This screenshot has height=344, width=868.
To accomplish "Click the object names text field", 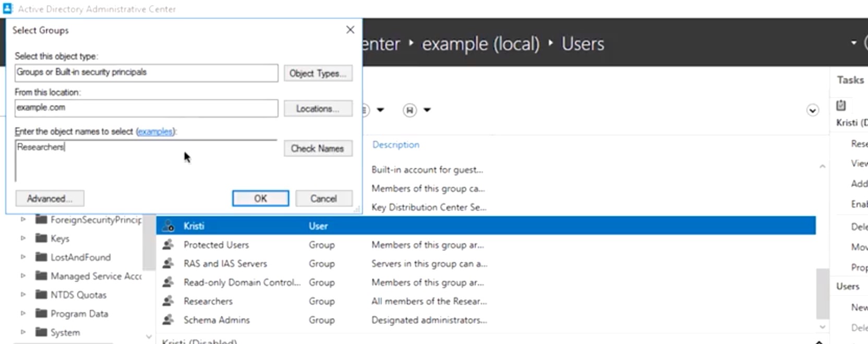I will (146, 160).
